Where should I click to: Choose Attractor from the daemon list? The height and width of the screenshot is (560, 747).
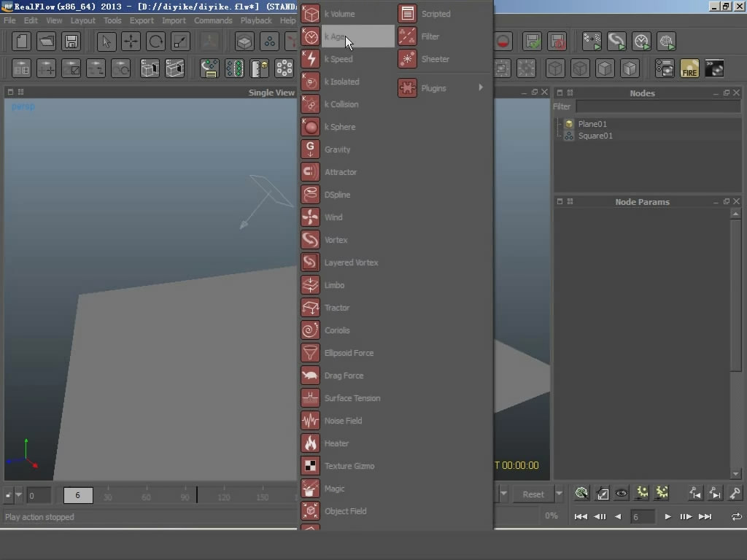tap(347, 172)
